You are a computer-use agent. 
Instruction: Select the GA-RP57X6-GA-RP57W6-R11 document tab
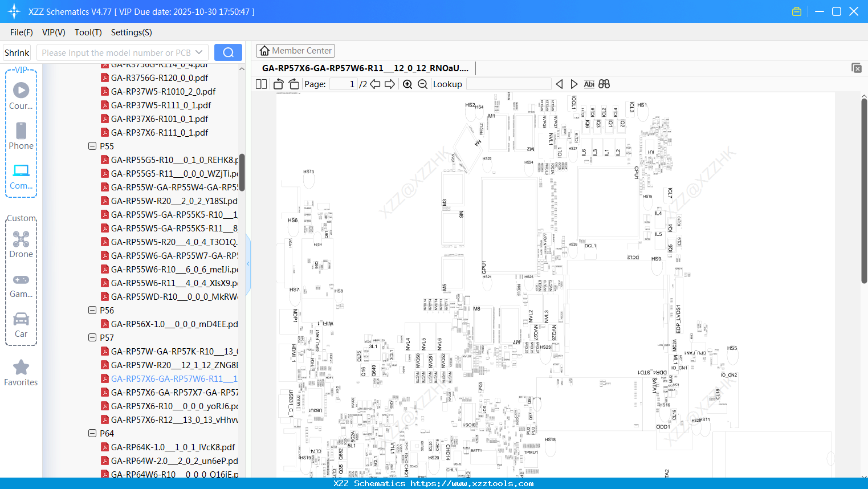[x=365, y=68]
